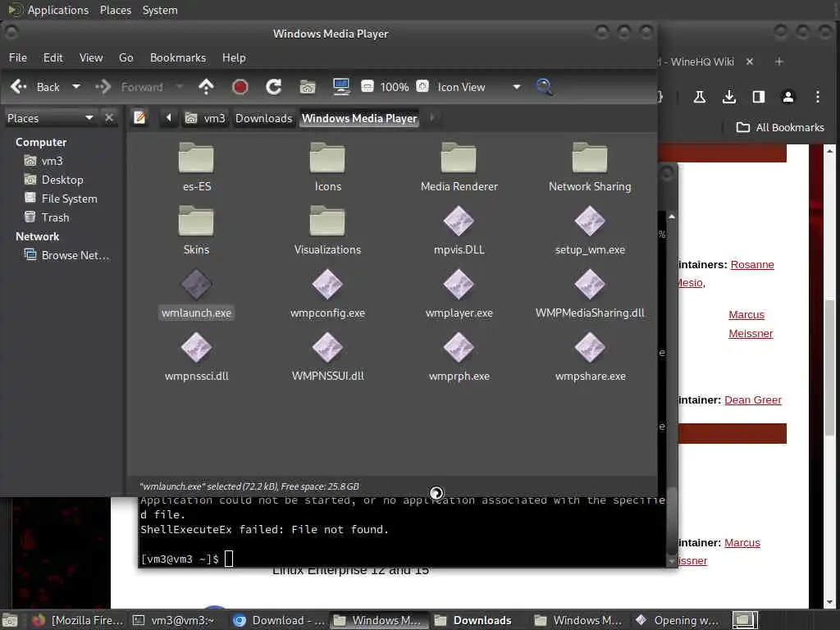Close the WineHQ Wiki browser tab

coord(750,62)
